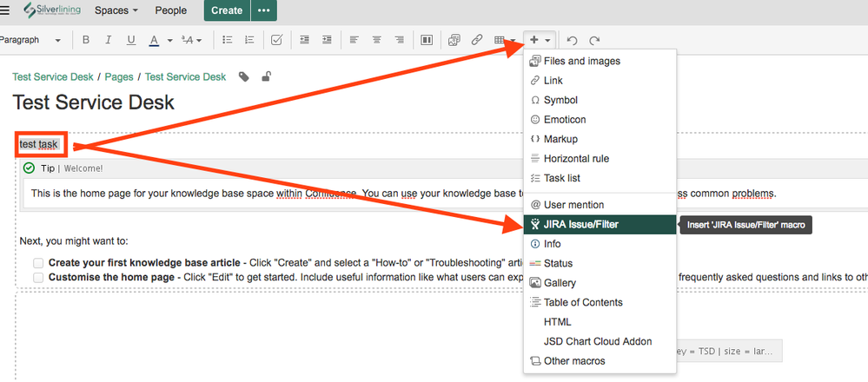Image resolution: width=868 pixels, height=382 pixels.
Task: Click the Test Service Desk page title
Action: point(94,102)
